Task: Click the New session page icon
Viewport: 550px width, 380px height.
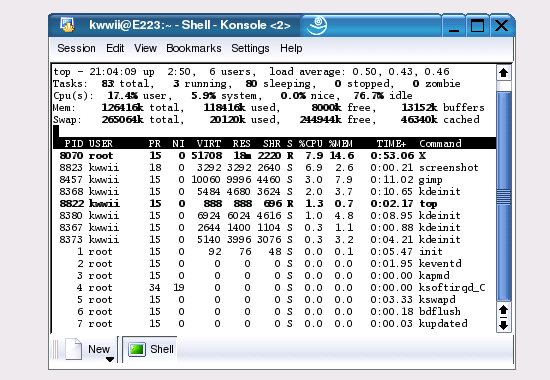Action: click(x=73, y=348)
